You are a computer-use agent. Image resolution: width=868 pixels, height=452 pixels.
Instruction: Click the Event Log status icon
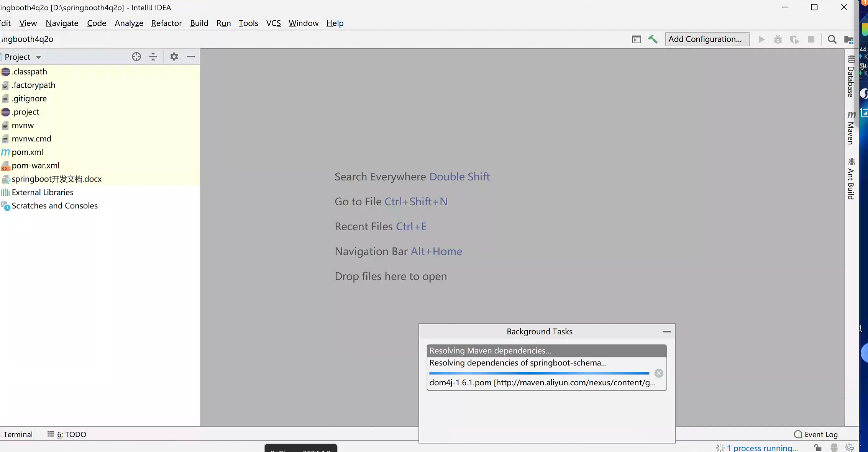(x=798, y=434)
